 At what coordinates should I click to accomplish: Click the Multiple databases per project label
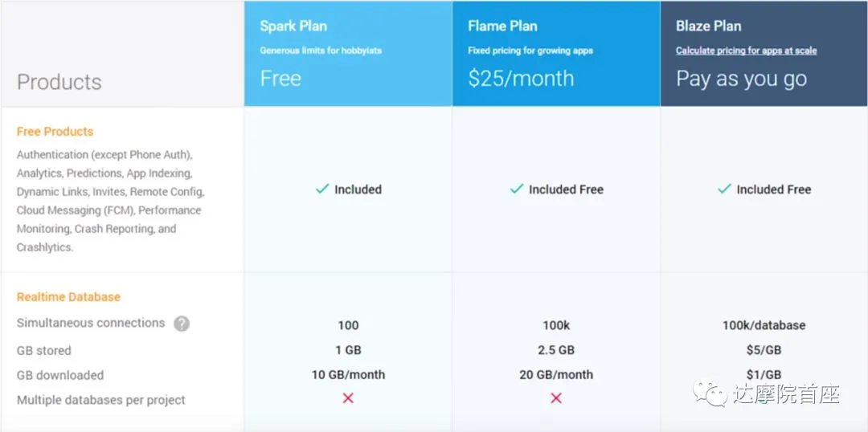click(x=101, y=400)
